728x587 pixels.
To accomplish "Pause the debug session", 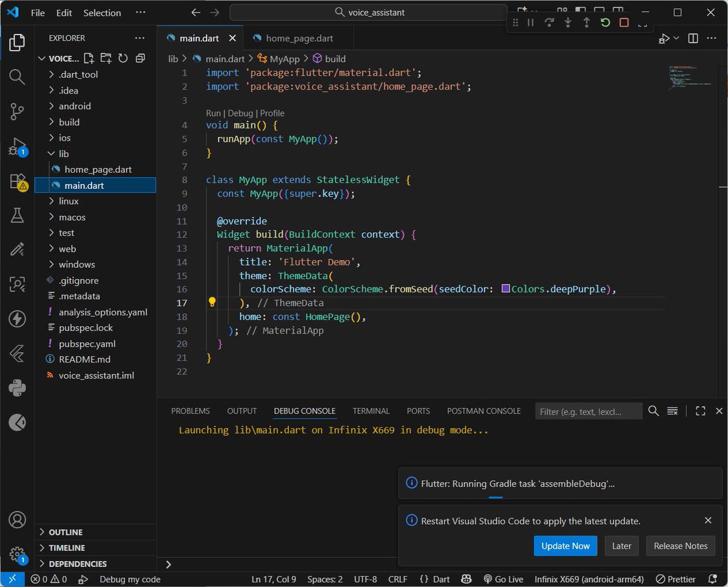I will pos(531,22).
